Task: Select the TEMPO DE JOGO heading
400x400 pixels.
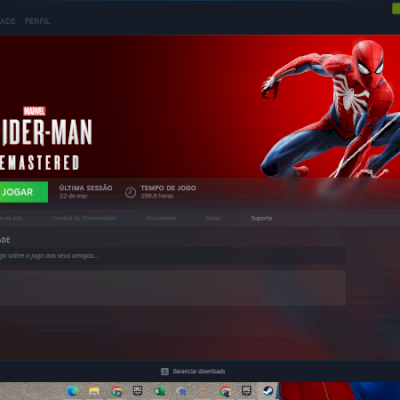Action: point(168,188)
